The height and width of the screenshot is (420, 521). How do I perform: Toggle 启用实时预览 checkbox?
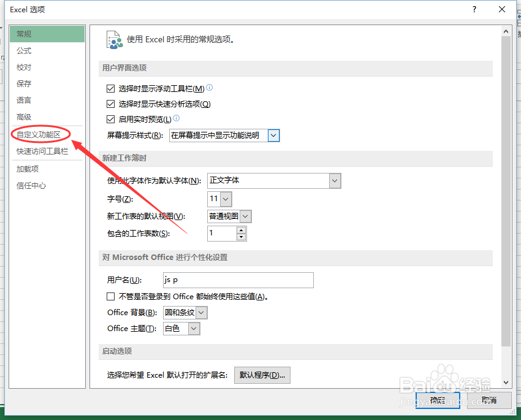coord(111,120)
